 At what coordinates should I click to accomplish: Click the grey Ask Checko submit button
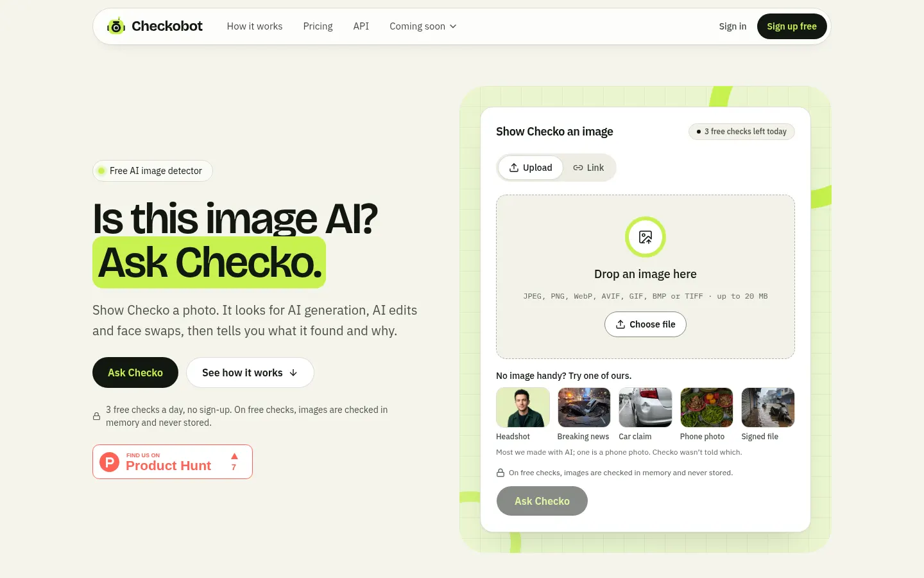point(542,501)
